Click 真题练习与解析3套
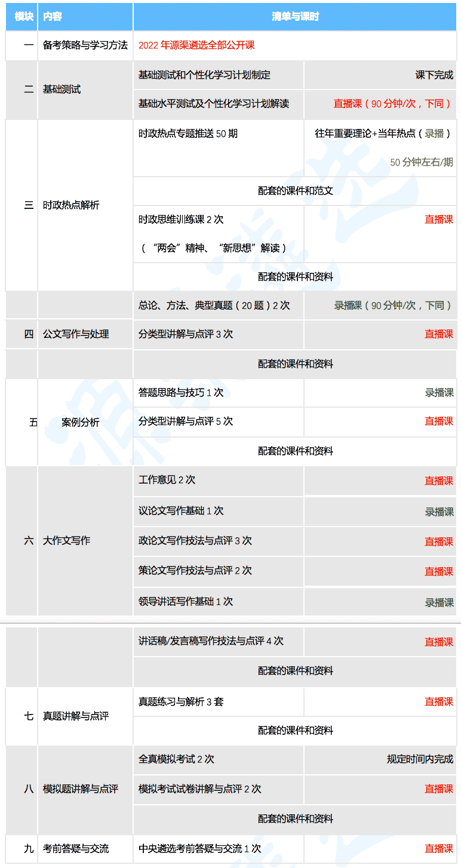The width and height of the screenshot is (461, 868). click(181, 702)
